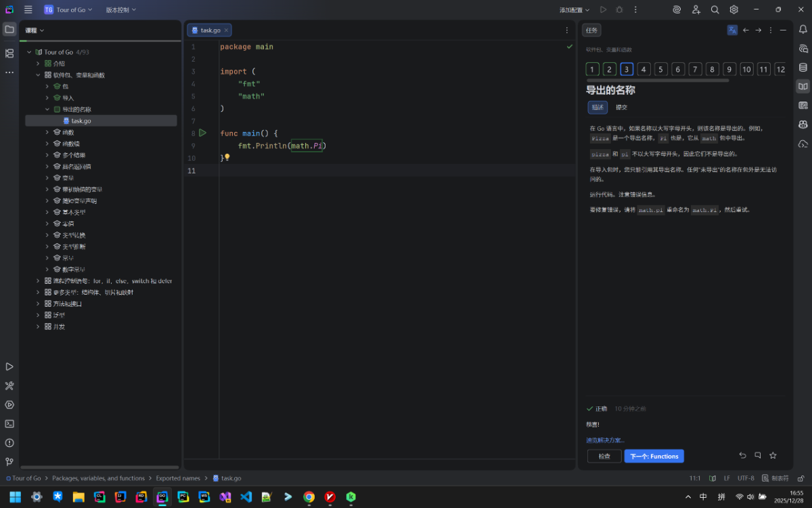Open the Structure tool window icon
This screenshot has width=812, height=508.
point(9,54)
